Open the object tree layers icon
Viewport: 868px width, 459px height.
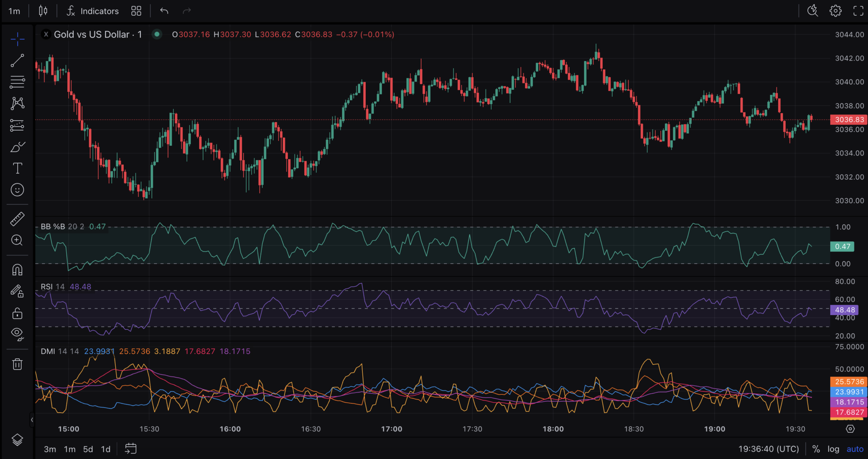[x=17, y=440]
